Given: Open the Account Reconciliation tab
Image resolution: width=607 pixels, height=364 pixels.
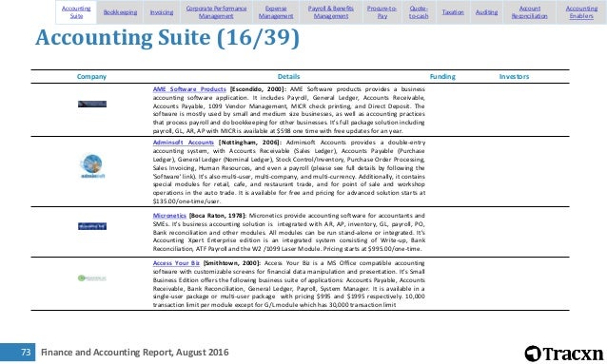Looking at the screenshot, I should tap(529, 12).
